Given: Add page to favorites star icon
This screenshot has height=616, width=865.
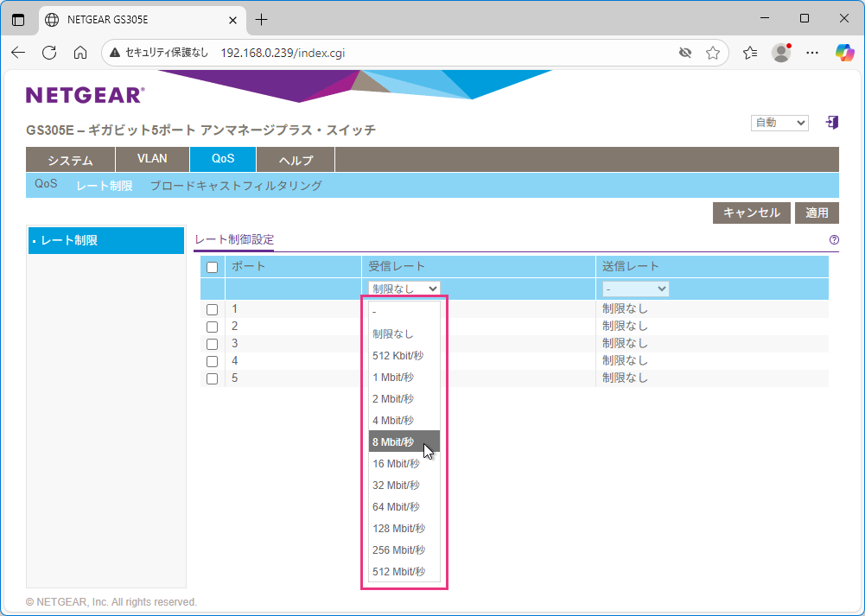Looking at the screenshot, I should point(713,53).
